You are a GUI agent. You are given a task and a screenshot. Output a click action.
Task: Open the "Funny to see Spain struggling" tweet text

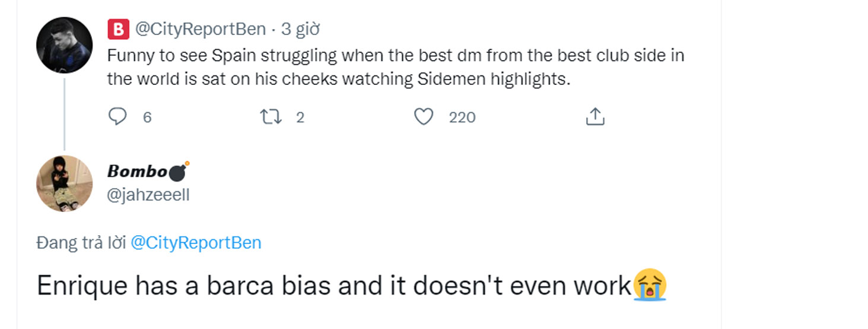click(x=395, y=67)
